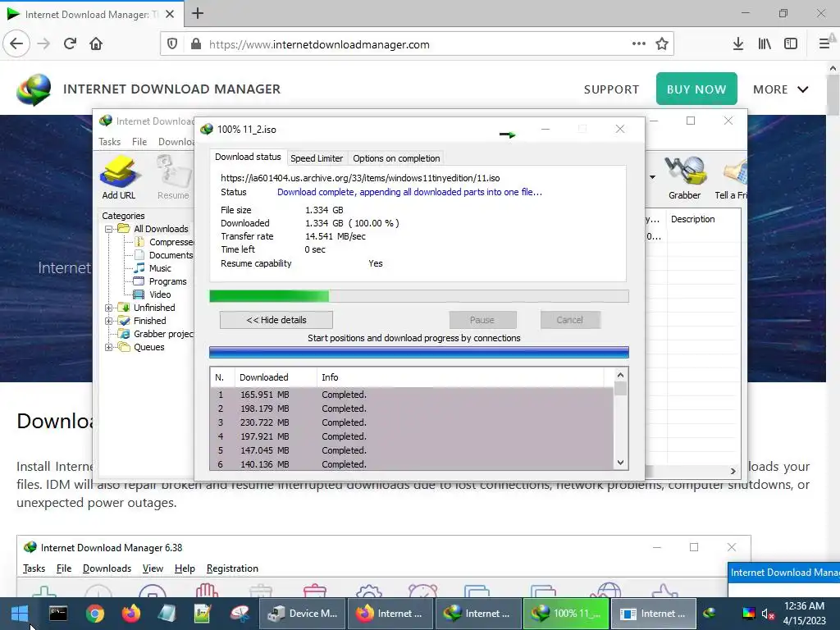The height and width of the screenshot is (630, 840).
Task: Click the BUY NOW button on website
Action: tap(696, 89)
